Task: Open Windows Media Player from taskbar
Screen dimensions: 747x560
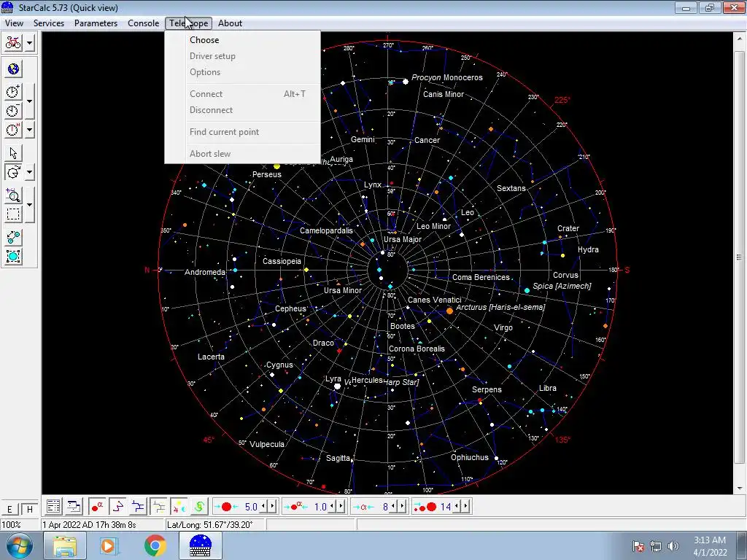Action: click(x=109, y=545)
